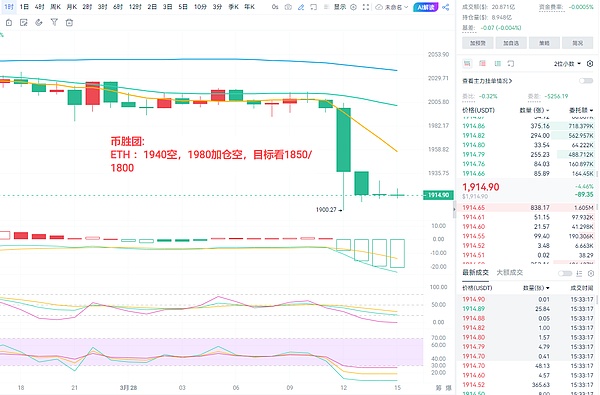
Task: Click the circular plus indicator icon
Action: pos(354,7)
